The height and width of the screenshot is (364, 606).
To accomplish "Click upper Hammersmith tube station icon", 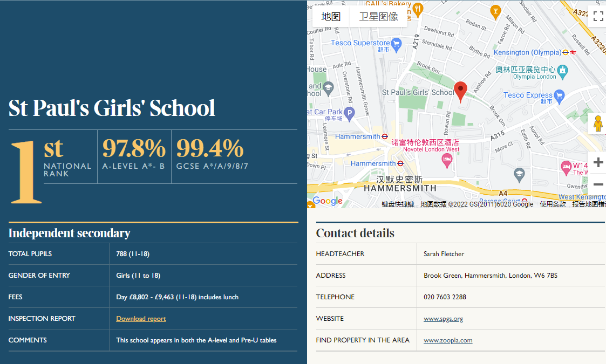I will (385, 136).
